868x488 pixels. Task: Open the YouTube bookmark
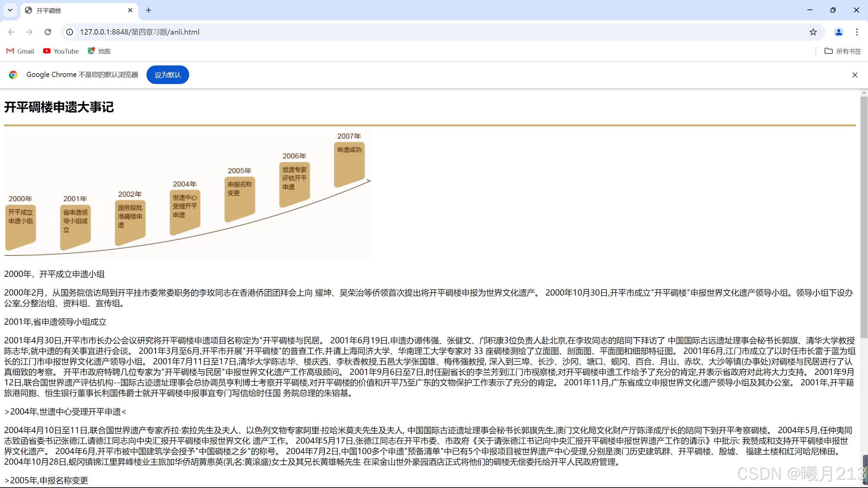coord(61,51)
